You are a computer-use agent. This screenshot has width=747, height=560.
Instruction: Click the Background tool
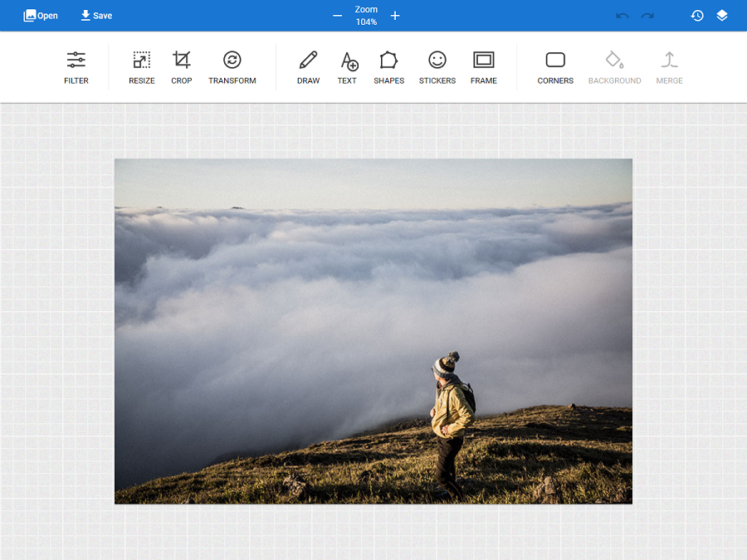pyautogui.click(x=614, y=66)
